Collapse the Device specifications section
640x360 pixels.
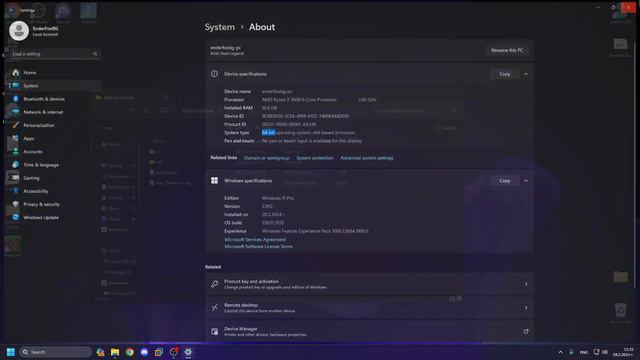click(x=526, y=74)
